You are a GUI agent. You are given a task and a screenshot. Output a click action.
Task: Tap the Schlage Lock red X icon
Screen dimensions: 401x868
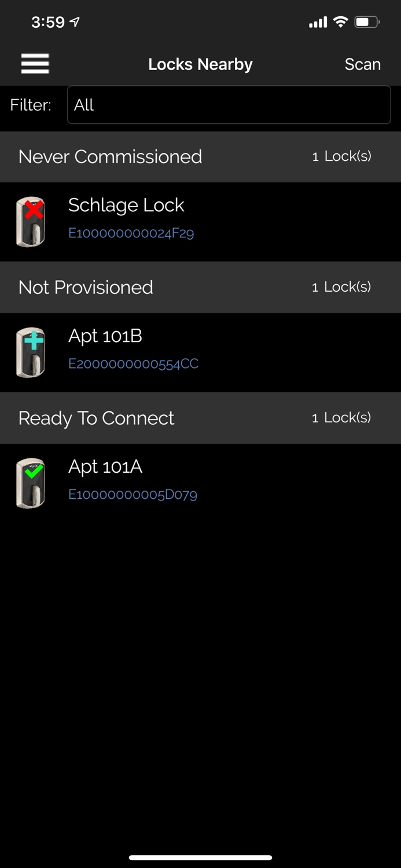point(32,221)
